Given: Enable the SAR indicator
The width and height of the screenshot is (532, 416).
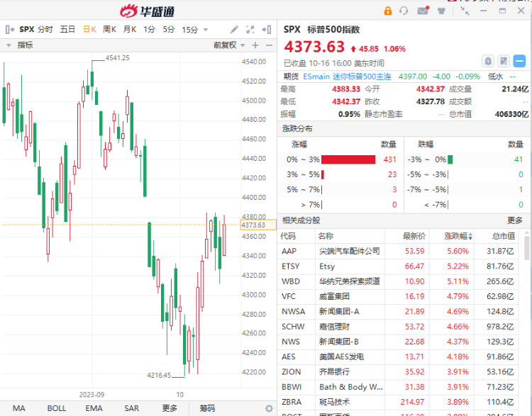Looking at the screenshot, I should click(132, 408).
